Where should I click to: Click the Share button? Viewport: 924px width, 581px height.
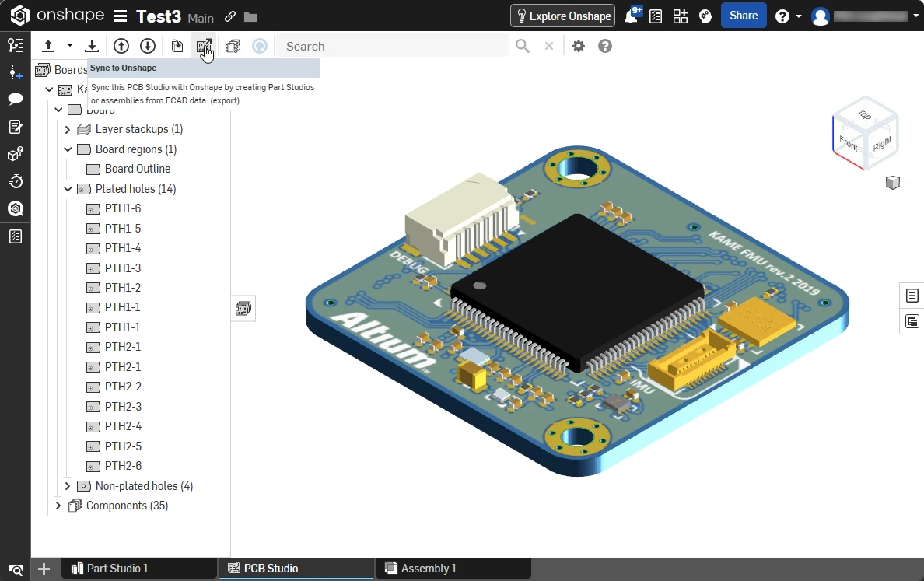point(744,16)
